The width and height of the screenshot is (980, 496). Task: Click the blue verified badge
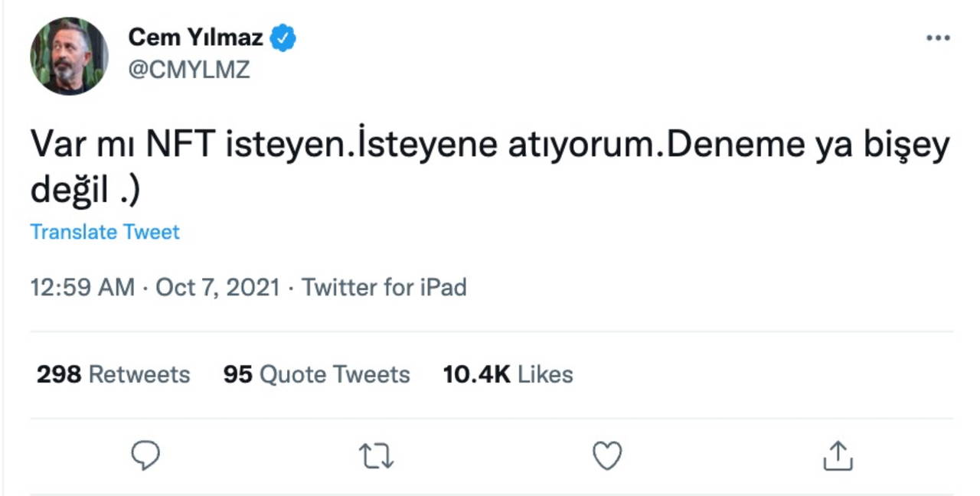283,38
